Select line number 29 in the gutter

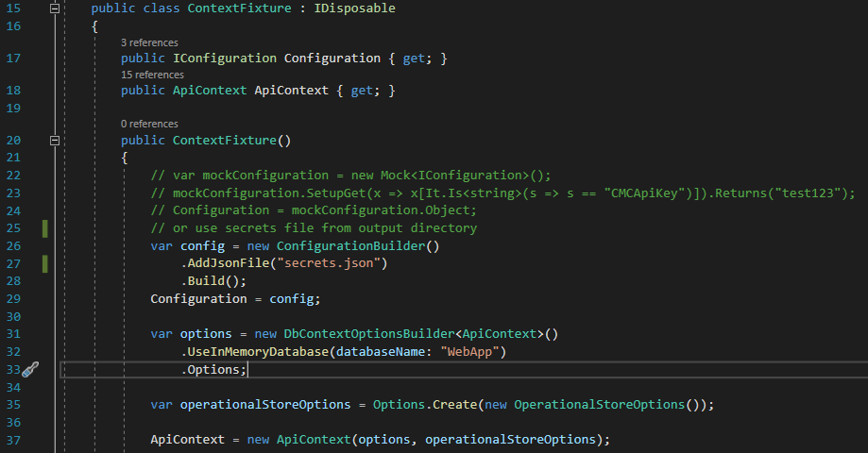13,299
